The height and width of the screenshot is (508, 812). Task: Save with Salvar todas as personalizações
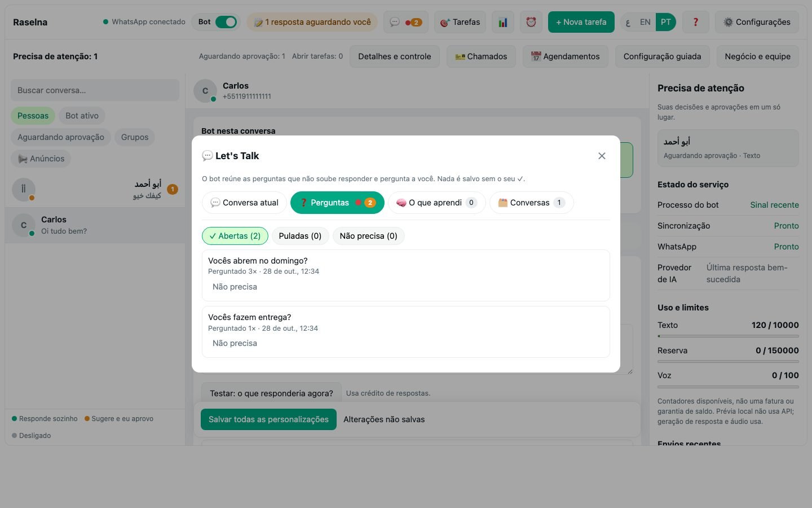click(x=268, y=419)
